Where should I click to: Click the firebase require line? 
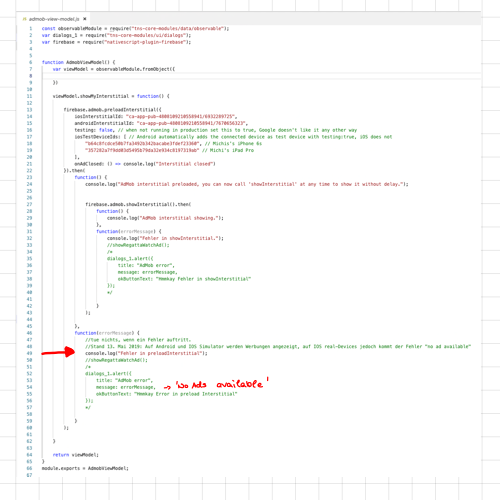pos(116,42)
